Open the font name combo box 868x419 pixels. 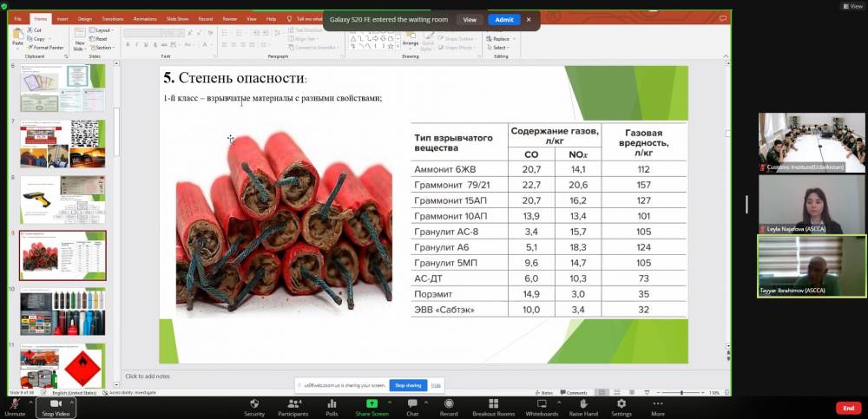coord(145,33)
